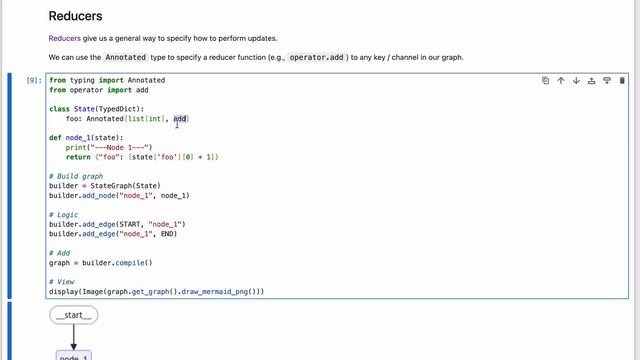
Task: Select the [9]: cell prompt
Action: click(x=34, y=80)
